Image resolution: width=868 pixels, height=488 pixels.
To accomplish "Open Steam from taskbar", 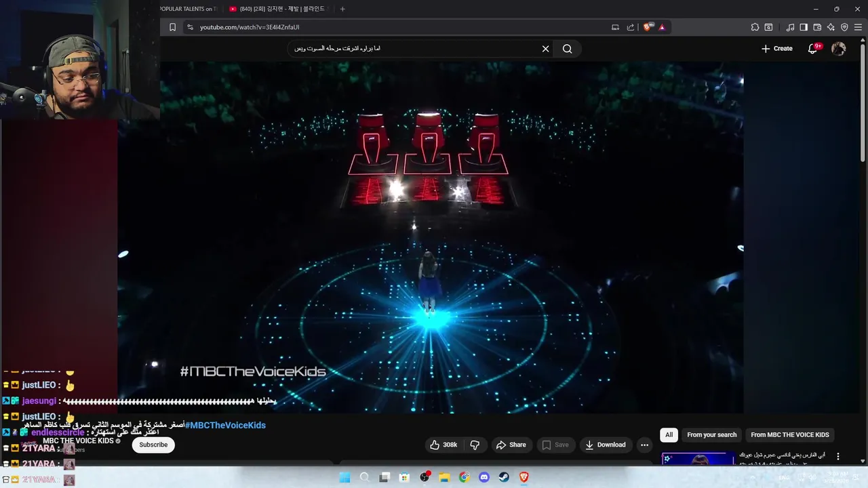I will click(504, 477).
